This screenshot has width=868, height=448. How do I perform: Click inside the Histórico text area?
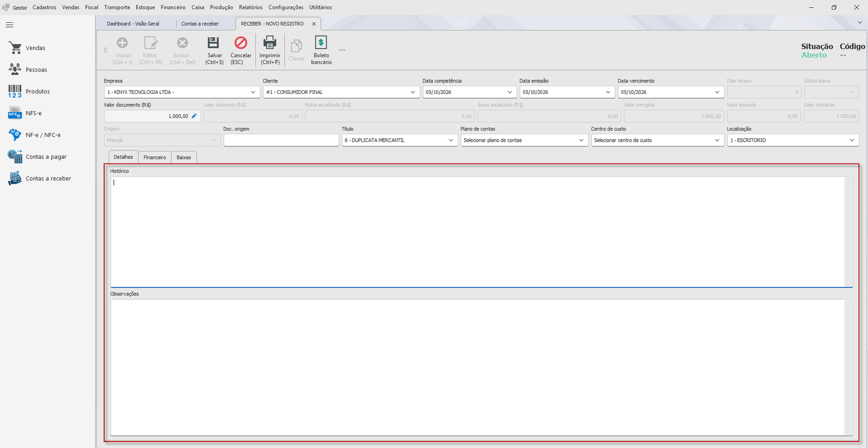click(481, 232)
